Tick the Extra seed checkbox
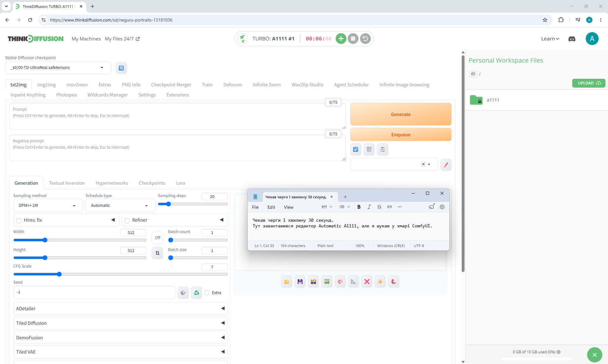Screen dimensions: 608x364 point(207,293)
